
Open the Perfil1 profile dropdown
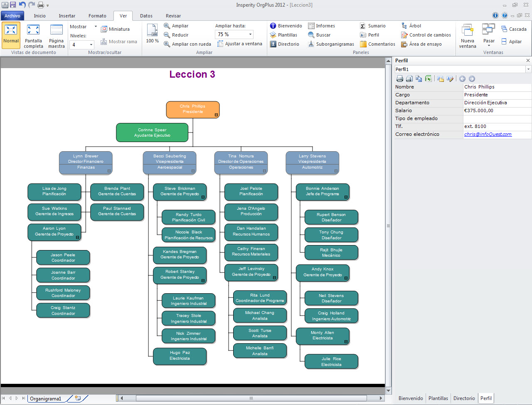528,69
